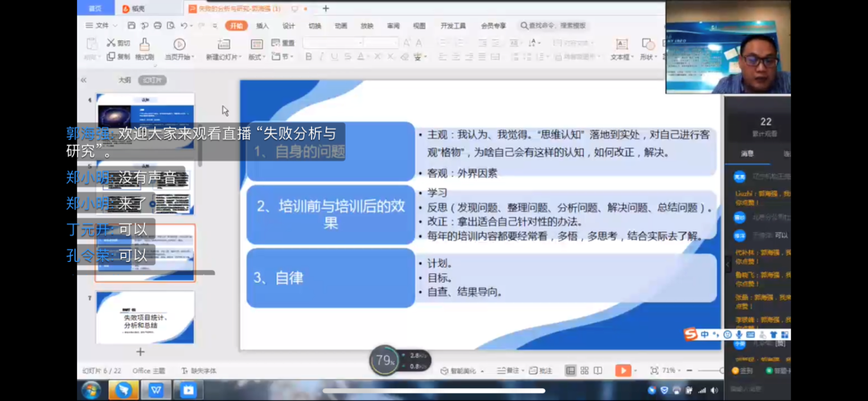Click the undo arrow icon
868x401 pixels.
[184, 26]
